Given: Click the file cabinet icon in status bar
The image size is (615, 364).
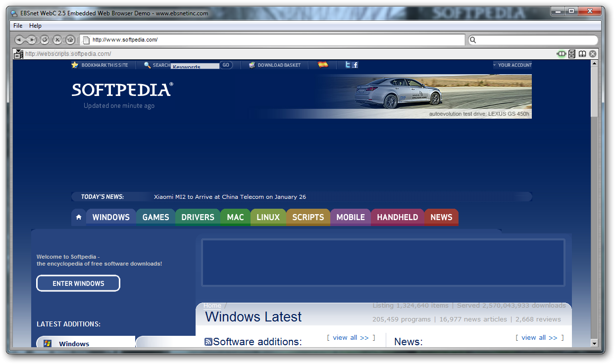Looking at the screenshot, I should [572, 54].
